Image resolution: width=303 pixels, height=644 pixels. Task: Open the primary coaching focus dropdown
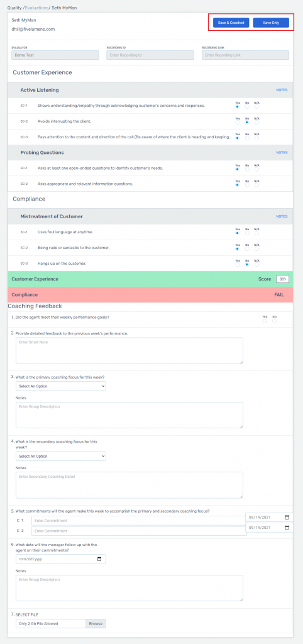61,386
